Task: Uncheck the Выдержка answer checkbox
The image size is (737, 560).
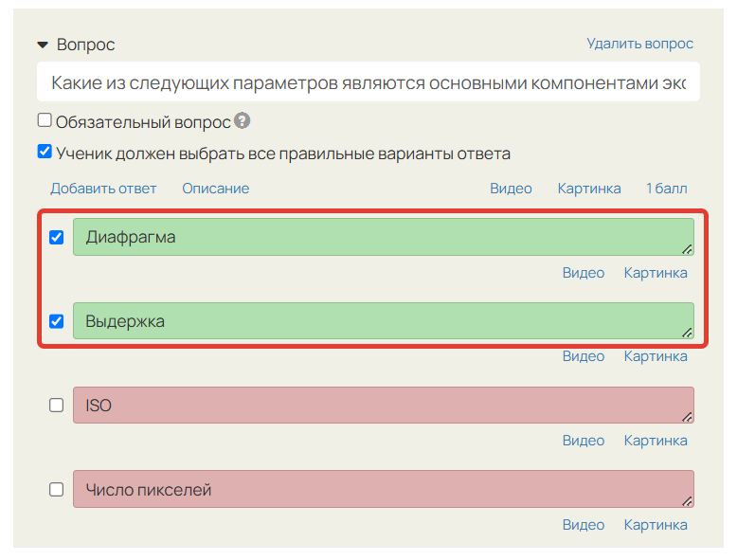Action: [57, 321]
